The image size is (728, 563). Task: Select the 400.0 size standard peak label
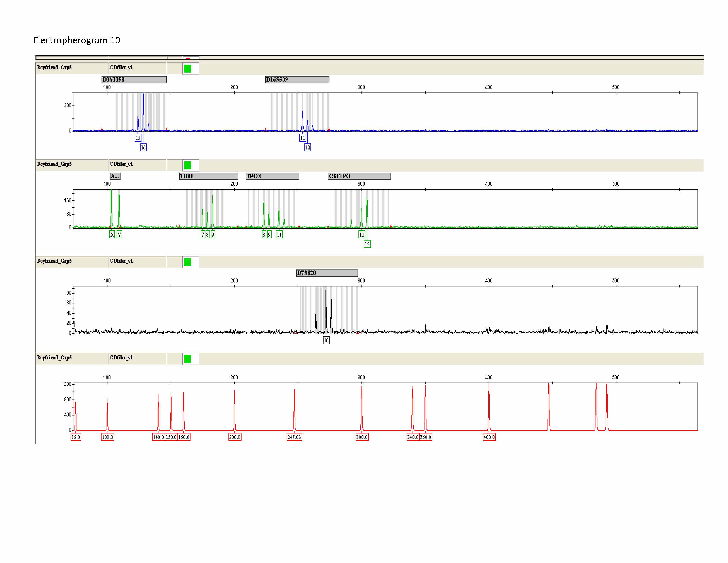coord(489,437)
